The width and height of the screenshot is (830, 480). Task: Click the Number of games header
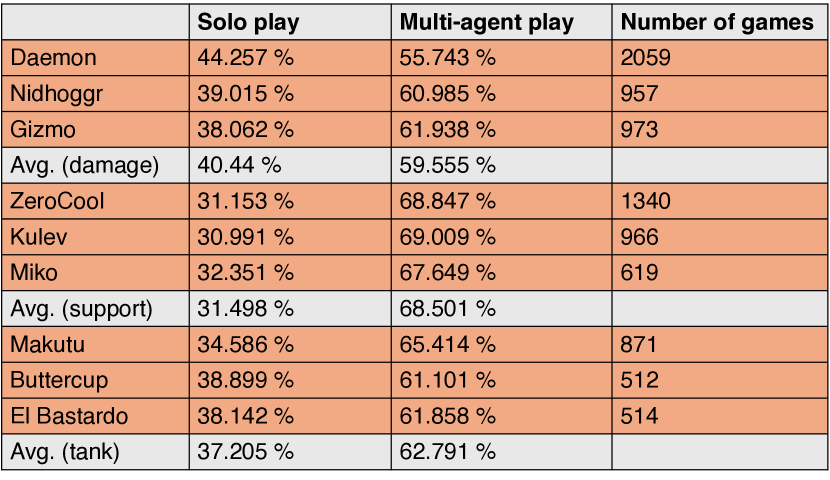[717, 22]
